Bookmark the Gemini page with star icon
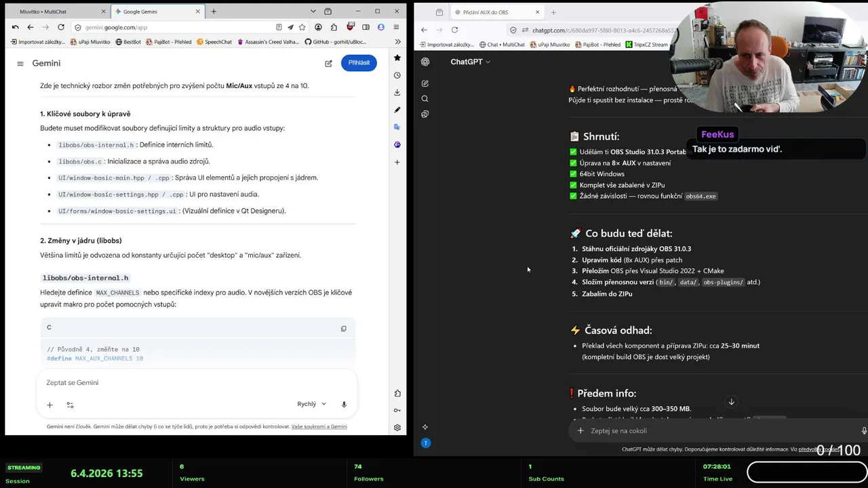The image size is (868, 488). 302,27
